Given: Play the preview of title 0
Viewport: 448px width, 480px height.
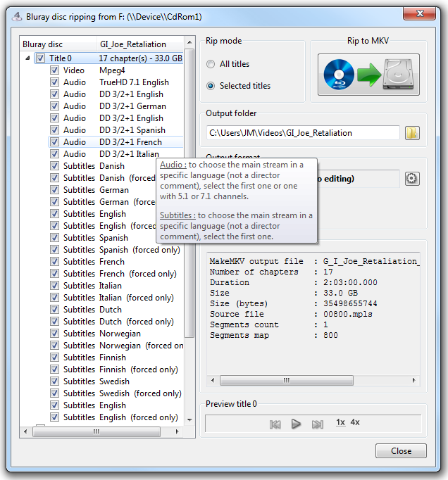Looking at the screenshot, I should click(x=296, y=424).
